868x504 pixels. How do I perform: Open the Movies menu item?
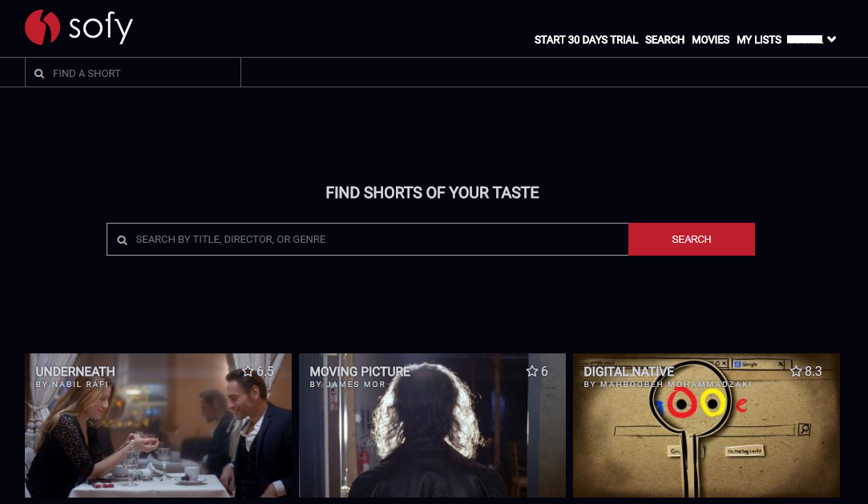tap(710, 40)
